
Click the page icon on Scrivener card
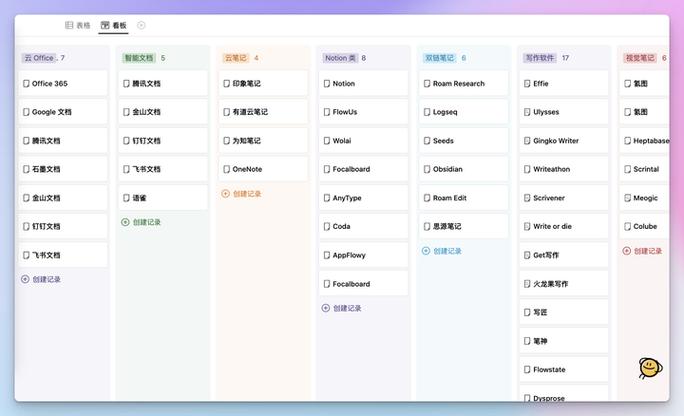(527, 198)
